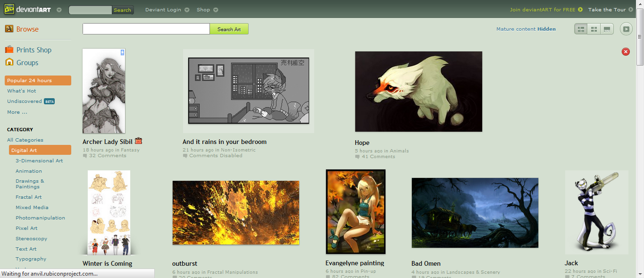Click comment bubble icon under Hope
Image resolution: width=644 pixels, height=278 pixels.
pos(357,157)
